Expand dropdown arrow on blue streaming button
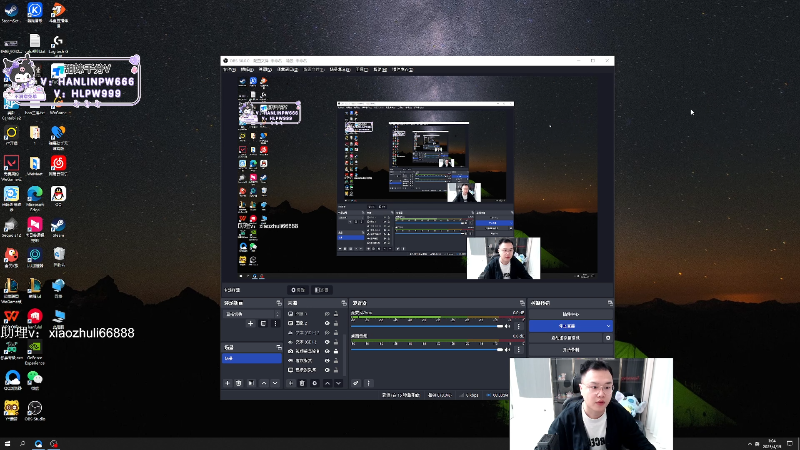The width and height of the screenshot is (800, 450). 608,326
